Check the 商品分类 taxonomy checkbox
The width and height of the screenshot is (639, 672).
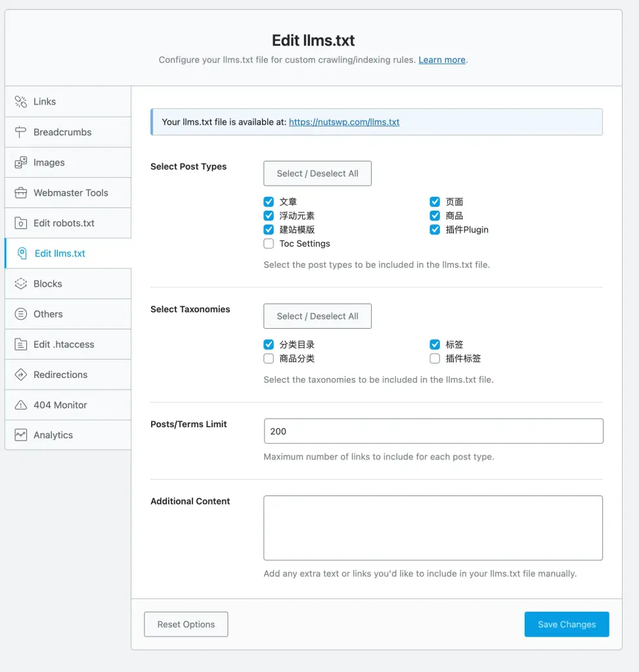point(269,358)
